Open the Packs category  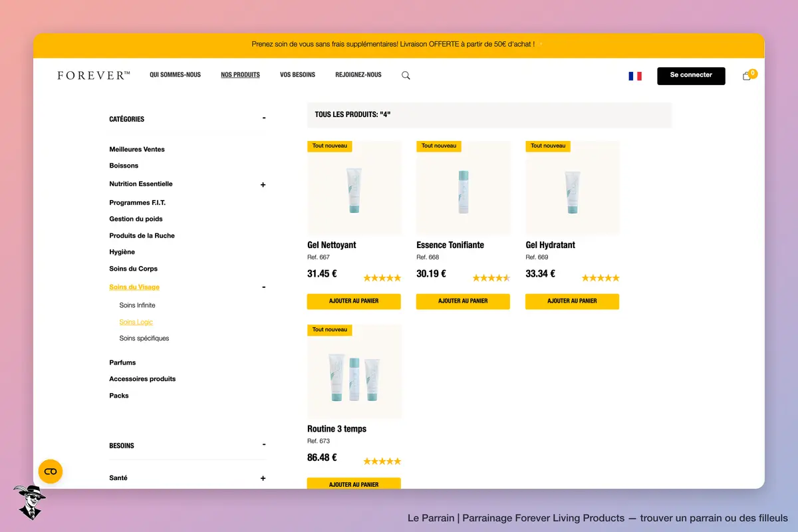(119, 396)
